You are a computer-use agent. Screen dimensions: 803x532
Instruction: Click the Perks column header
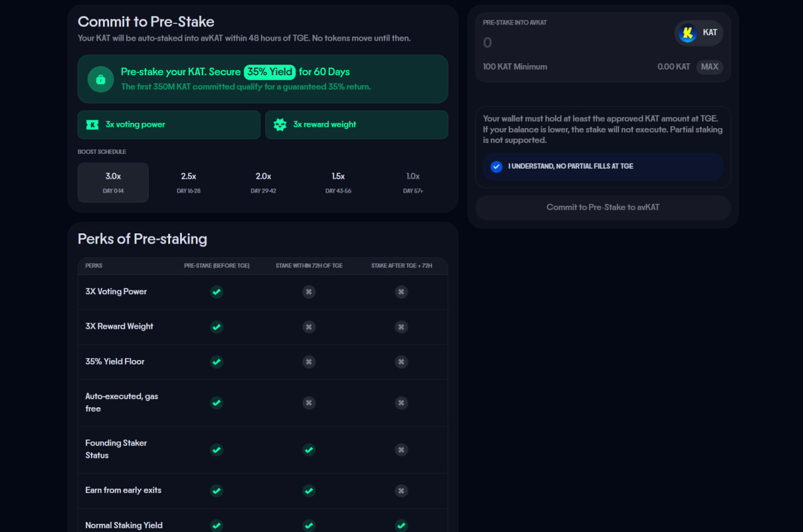point(94,266)
